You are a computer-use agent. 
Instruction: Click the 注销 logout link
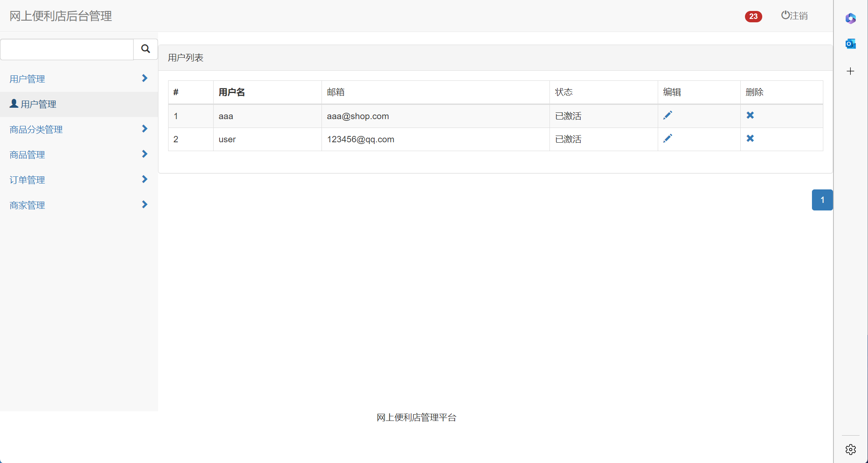click(x=794, y=16)
